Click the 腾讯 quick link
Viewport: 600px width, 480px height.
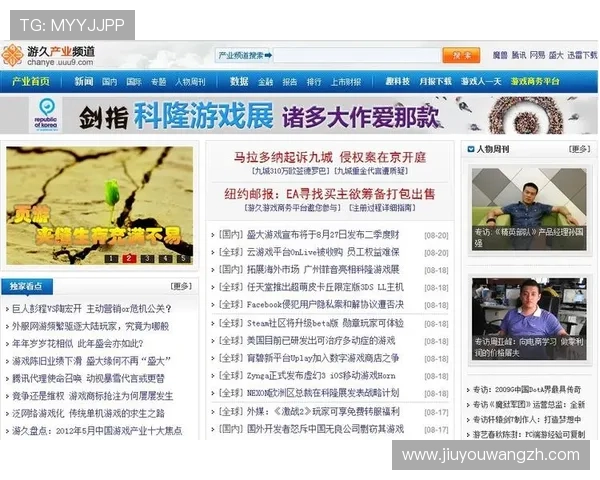pos(518,56)
